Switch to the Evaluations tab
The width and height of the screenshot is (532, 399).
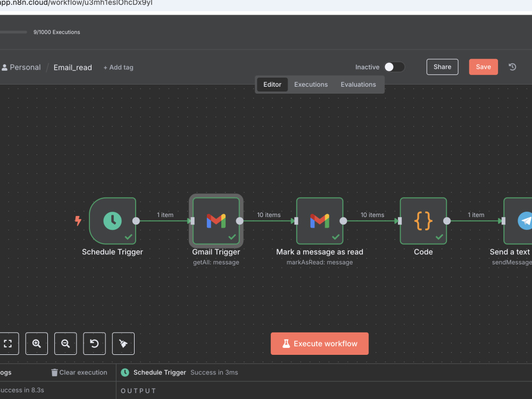pos(358,85)
